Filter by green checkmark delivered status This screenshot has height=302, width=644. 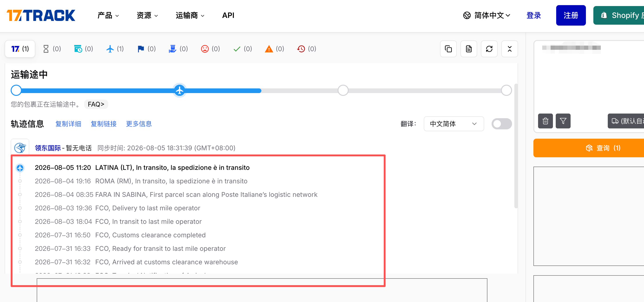[x=243, y=49]
